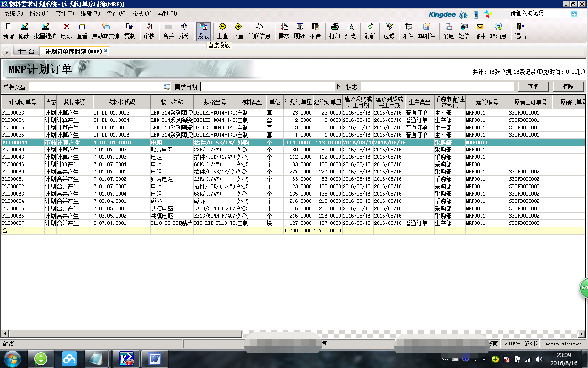The height and width of the screenshot is (368, 588).
Task: Click the 过滤 (Filter) toolbar icon
Action: coord(389,31)
